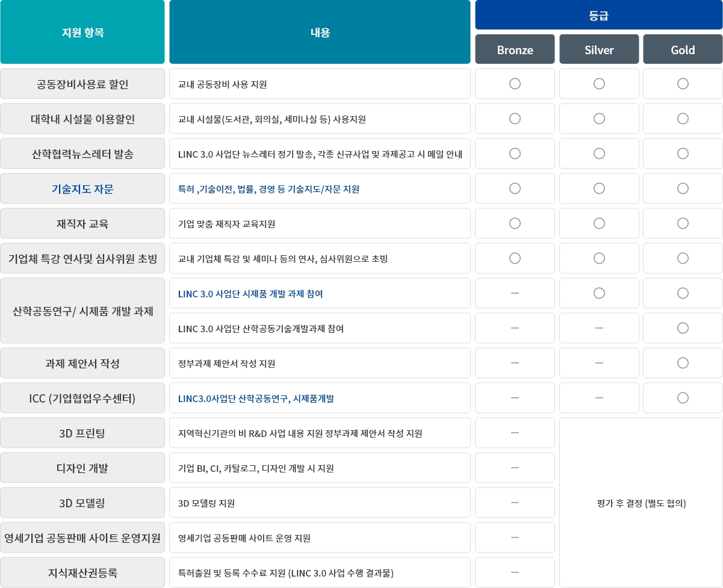Click the Bronze circle for 공동장비사용료 할인
The height and width of the screenshot is (588, 723).
pos(515,84)
